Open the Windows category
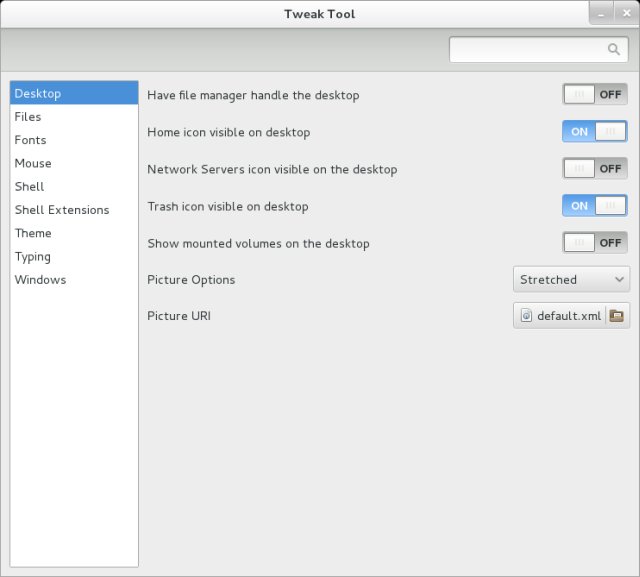Viewport: 640px width, 577px height. pyautogui.click(x=74, y=280)
